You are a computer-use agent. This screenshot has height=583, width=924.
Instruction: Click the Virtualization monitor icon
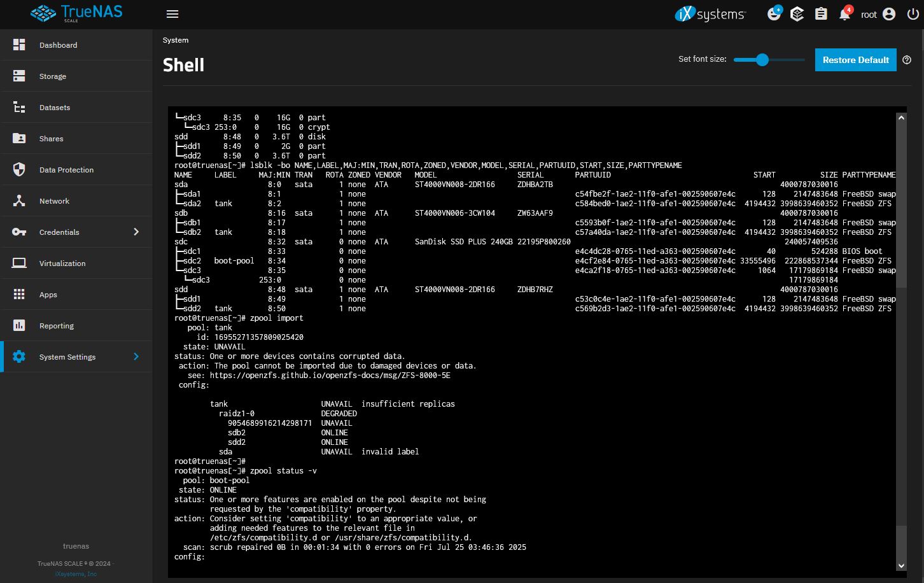[x=19, y=263]
